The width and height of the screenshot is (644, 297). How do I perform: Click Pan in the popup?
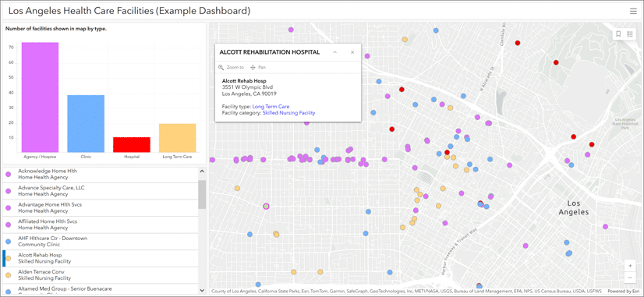pyautogui.click(x=258, y=67)
